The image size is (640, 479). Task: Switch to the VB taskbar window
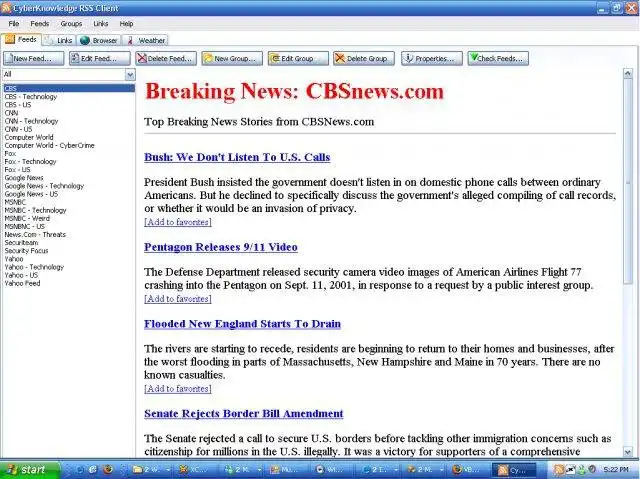[467, 470]
